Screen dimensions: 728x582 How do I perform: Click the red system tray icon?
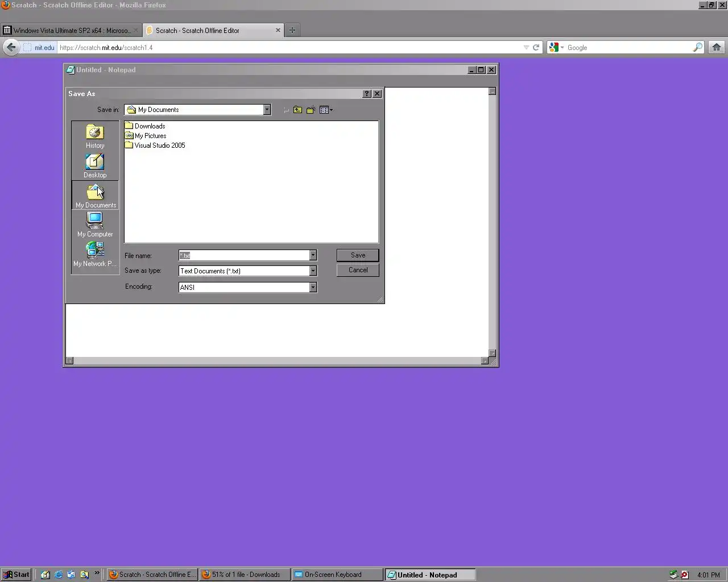coord(685,575)
